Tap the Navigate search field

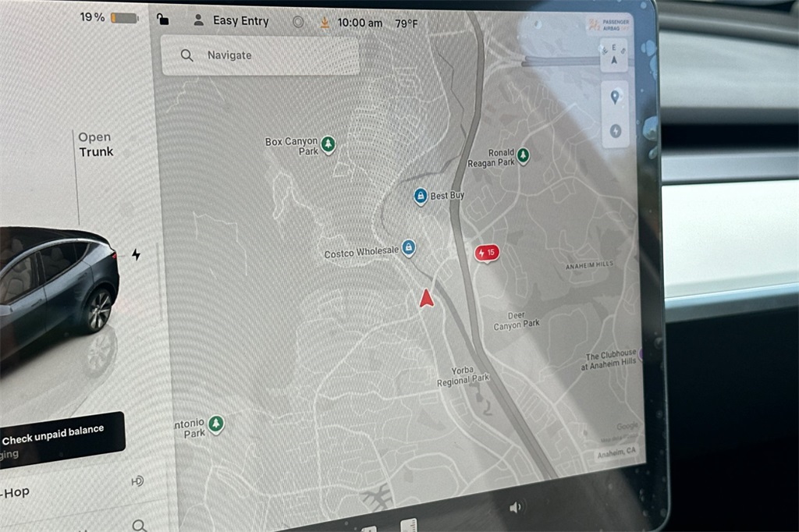coord(260,55)
